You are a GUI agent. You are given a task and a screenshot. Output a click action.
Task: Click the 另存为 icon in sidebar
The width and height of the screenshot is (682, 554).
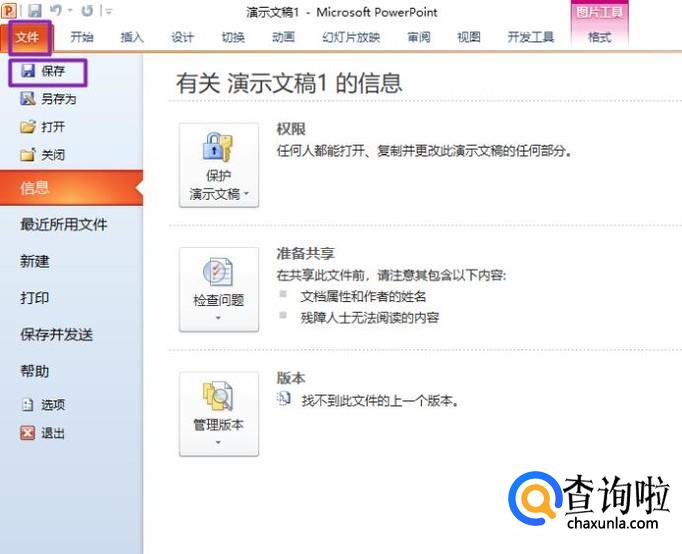(28, 98)
